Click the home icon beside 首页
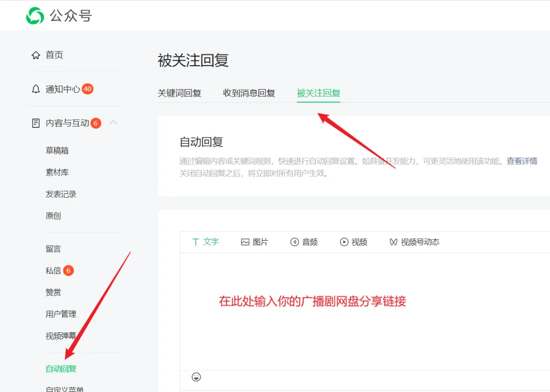The height and width of the screenshot is (392, 550). 36,55
